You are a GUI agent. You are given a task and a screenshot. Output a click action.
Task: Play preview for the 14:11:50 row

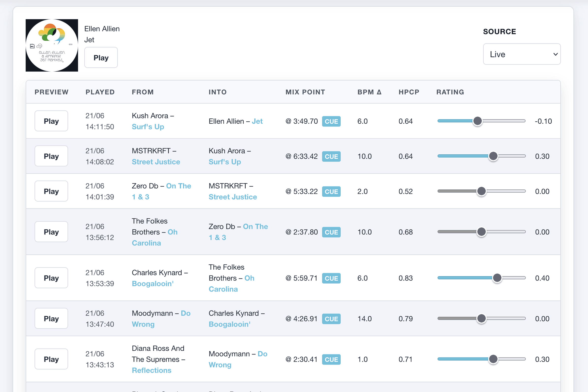point(51,121)
